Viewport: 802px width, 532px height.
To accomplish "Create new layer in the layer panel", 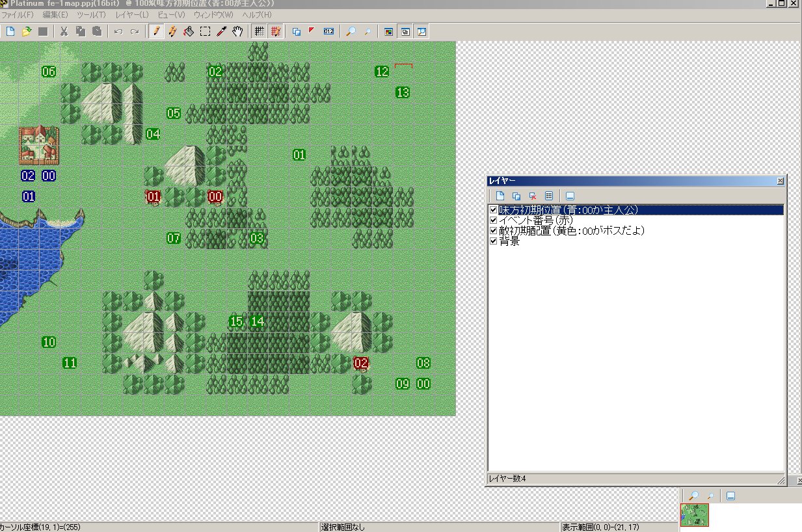I will [500, 196].
